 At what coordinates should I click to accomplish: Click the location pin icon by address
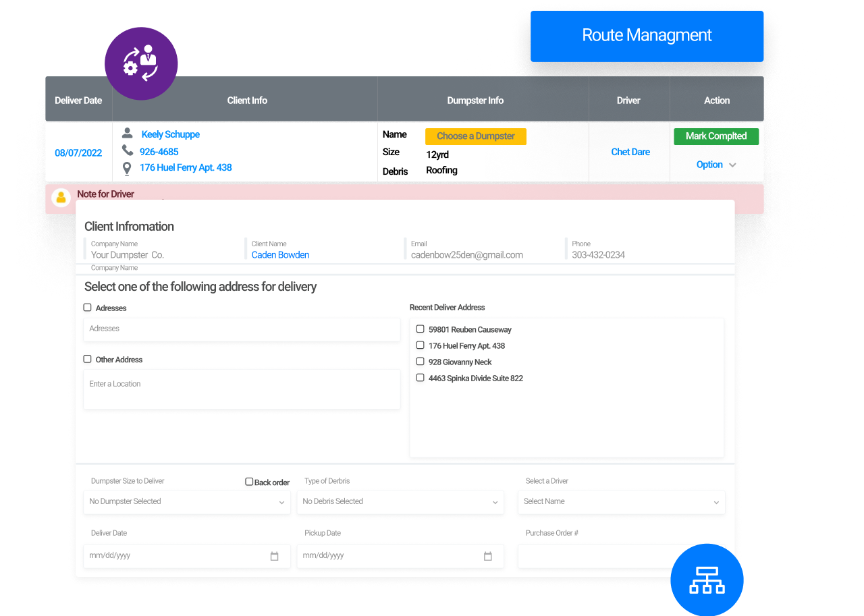pos(127,168)
